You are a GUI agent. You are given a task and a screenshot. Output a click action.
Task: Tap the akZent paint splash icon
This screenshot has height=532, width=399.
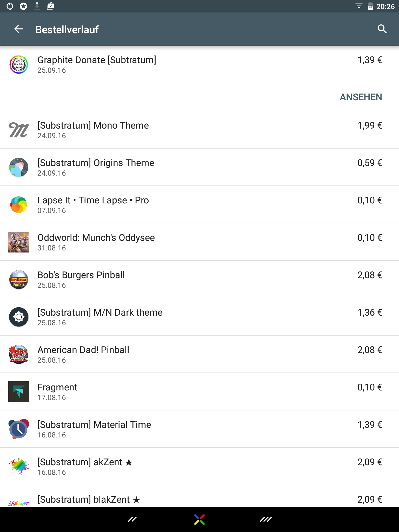point(19,467)
